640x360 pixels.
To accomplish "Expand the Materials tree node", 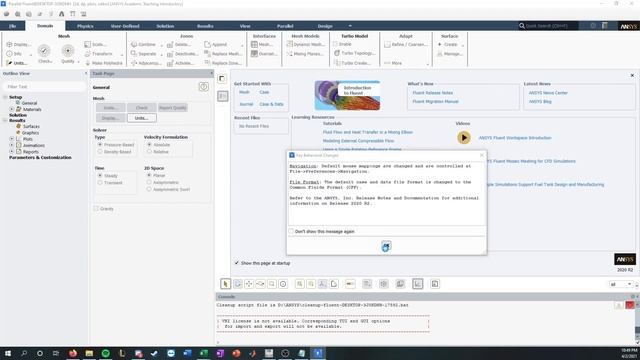I will pos(12,109).
